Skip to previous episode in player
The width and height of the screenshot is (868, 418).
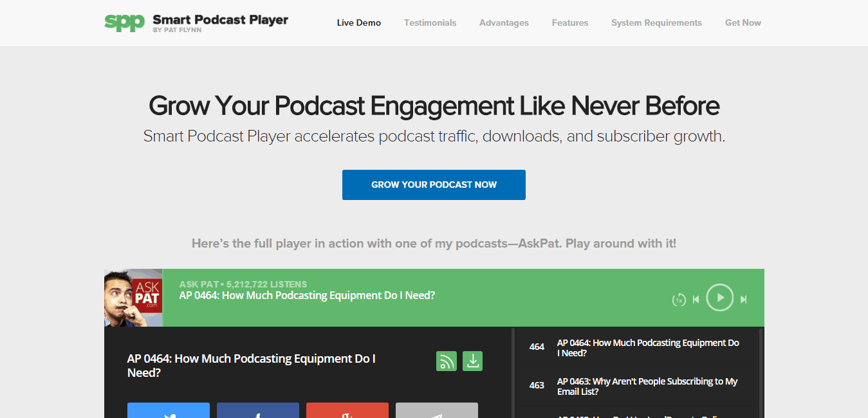tap(696, 299)
